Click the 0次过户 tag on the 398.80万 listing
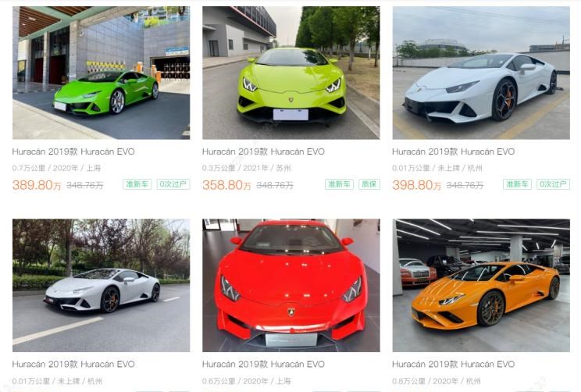Screen dimensions: 581x392 pos(553,184)
